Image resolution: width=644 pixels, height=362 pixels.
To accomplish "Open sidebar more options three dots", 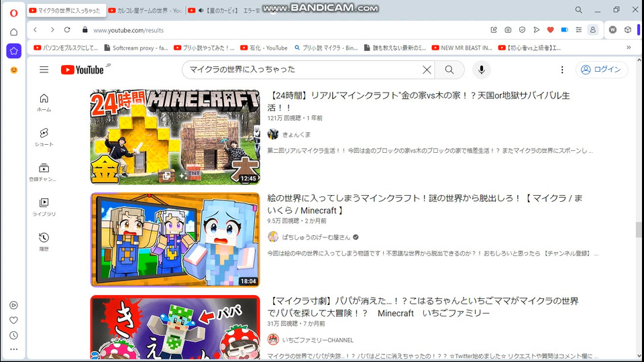I will 13,349.
